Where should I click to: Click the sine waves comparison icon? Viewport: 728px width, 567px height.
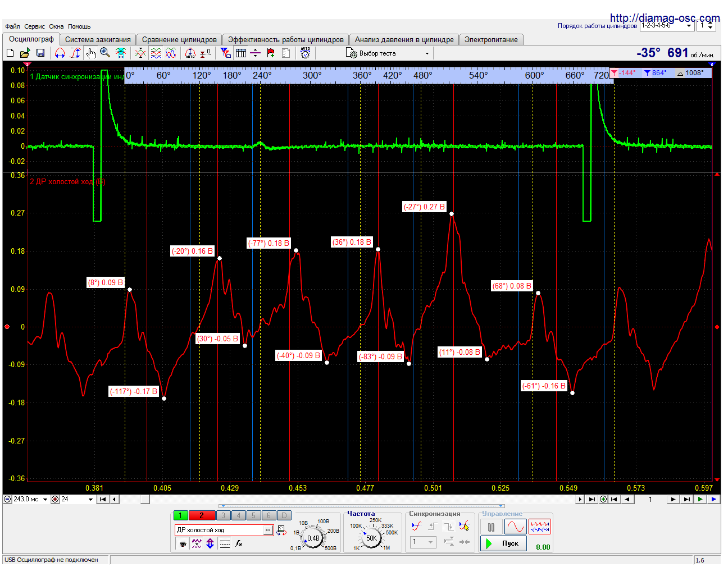171,53
